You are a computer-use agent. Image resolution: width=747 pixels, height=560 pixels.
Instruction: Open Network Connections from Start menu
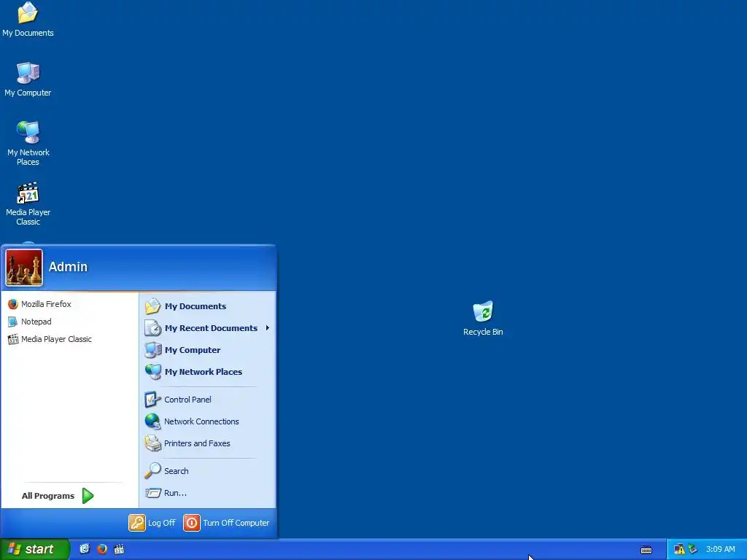pos(192,421)
